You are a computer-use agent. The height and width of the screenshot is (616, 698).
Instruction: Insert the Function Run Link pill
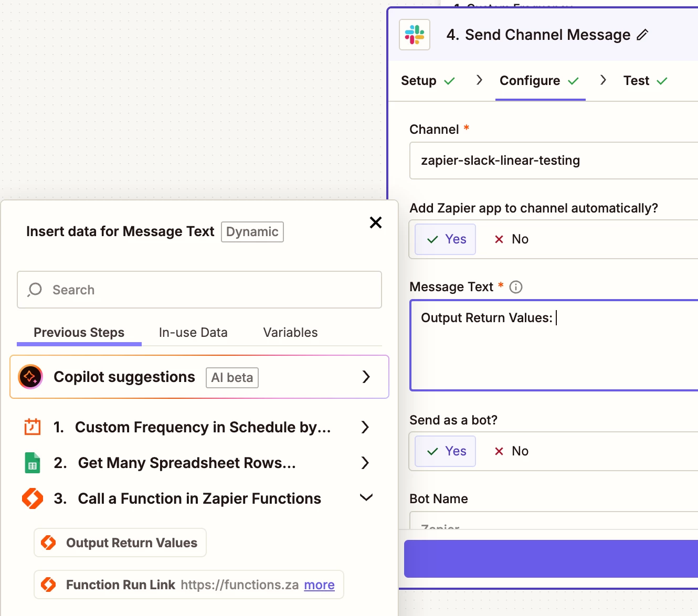click(x=189, y=585)
